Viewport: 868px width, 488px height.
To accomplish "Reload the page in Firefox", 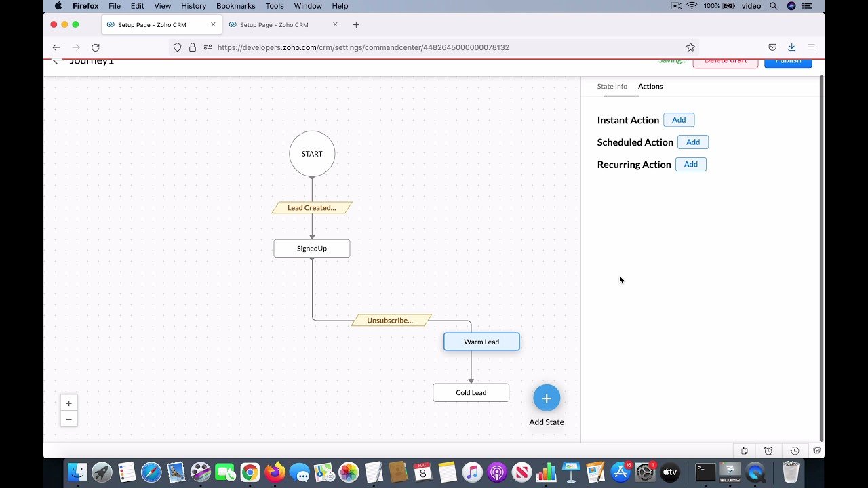I will (96, 47).
